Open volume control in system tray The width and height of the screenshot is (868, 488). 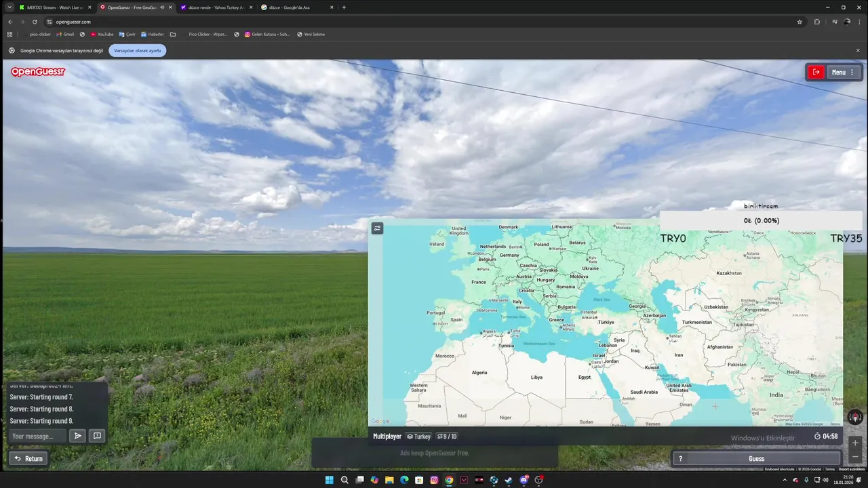pyautogui.click(x=825, y=480)
